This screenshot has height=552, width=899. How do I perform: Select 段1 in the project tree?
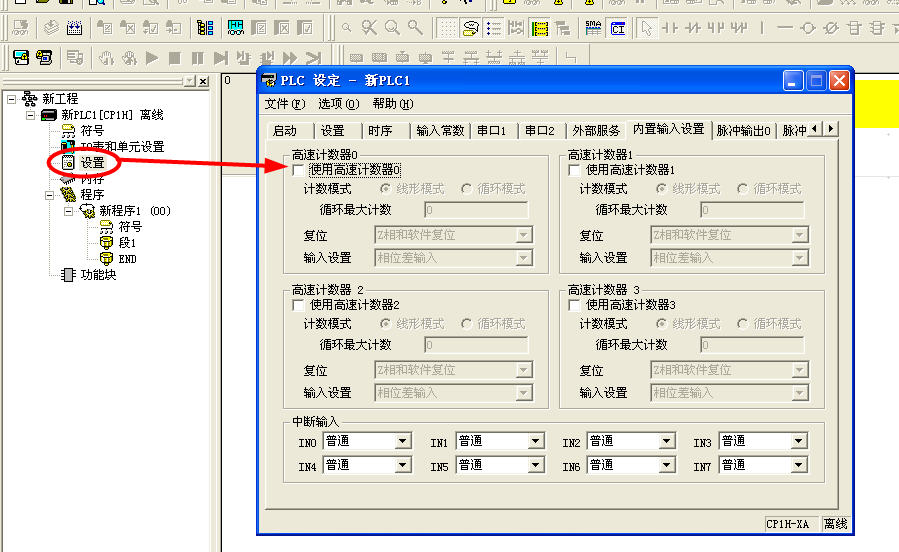point(127,243)
